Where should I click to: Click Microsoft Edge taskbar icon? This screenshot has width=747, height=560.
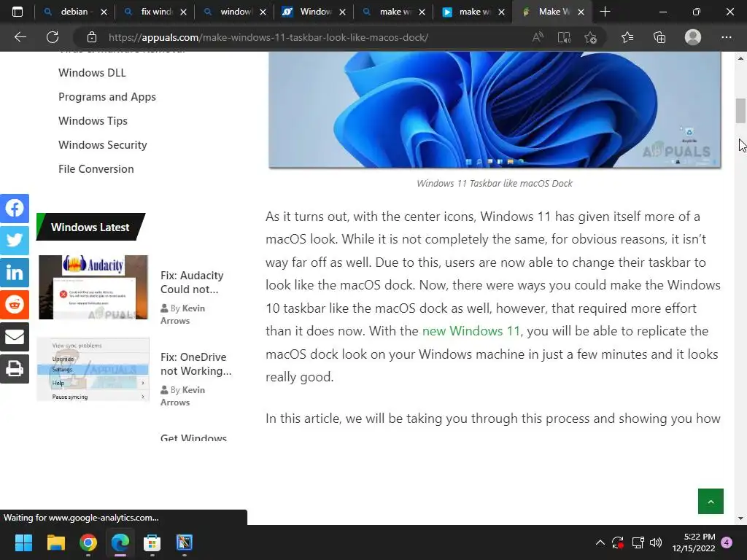(120, 542)
